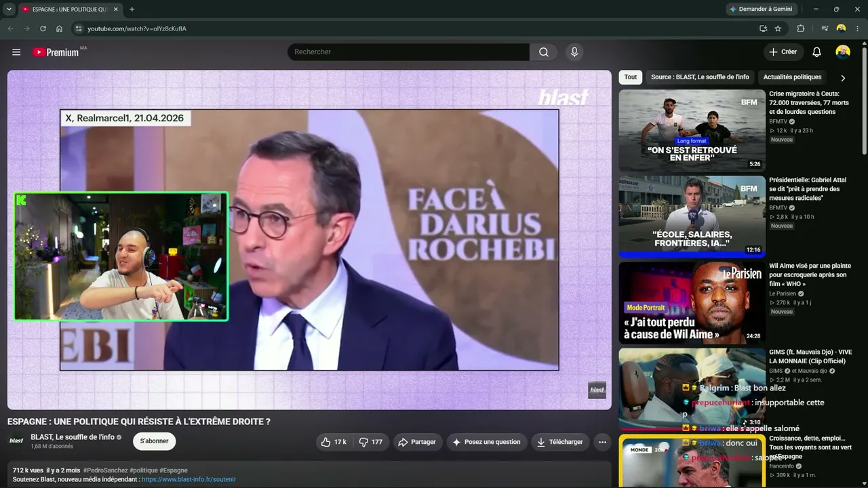
Task: Click the S'abonner subscribe button
Action: (155, 441)
